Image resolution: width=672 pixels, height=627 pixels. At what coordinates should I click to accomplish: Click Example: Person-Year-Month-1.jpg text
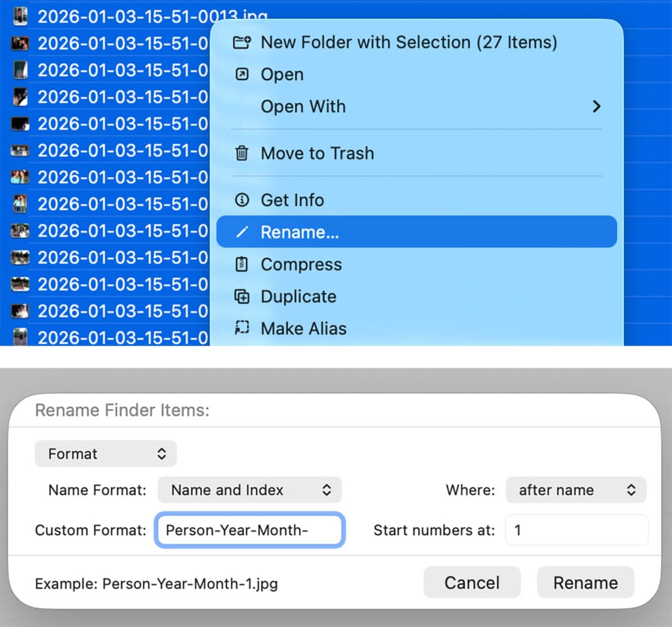point(156,584)
